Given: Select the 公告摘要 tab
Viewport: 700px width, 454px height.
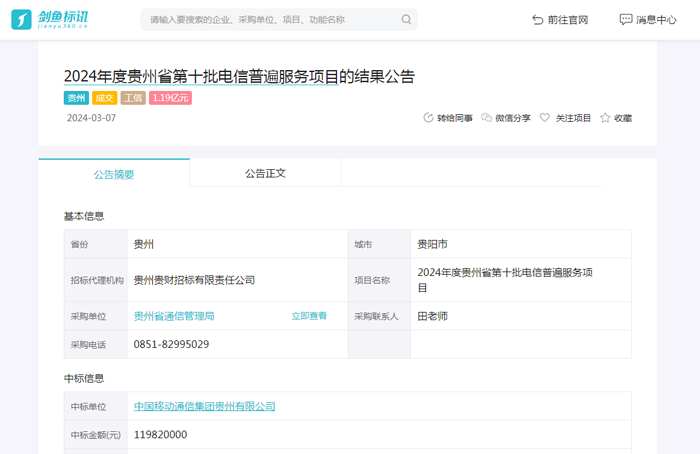Looking at the screenshot, I should (114, 174).
